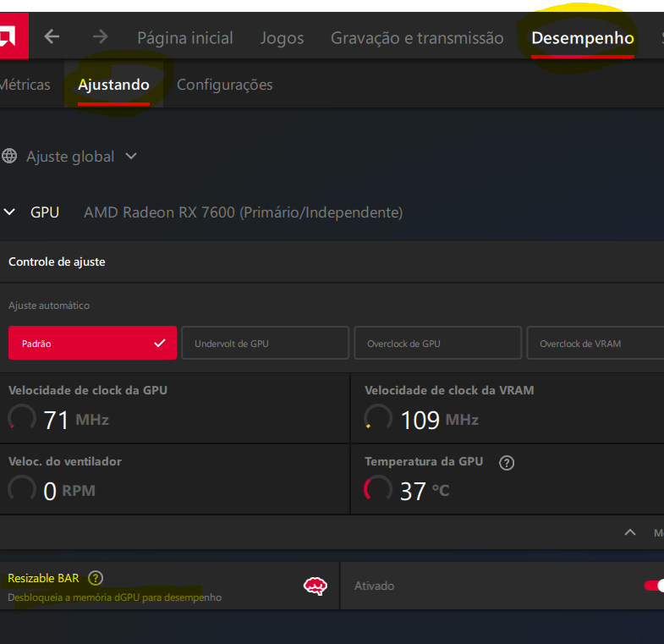664x644 pixels.
Task: Open the Configurações sub-tab
Action: click(x=224, y=85)
